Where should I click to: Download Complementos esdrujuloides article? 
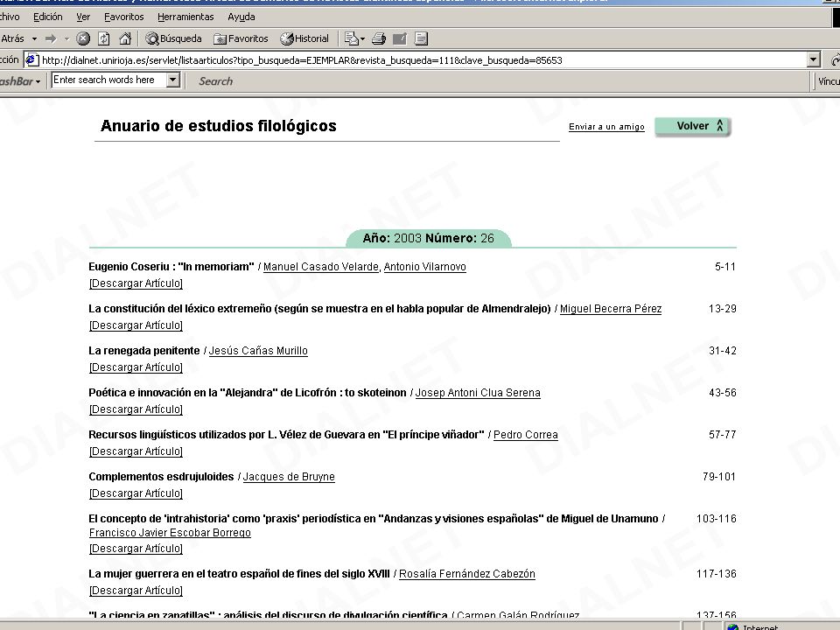click(136, 493)
